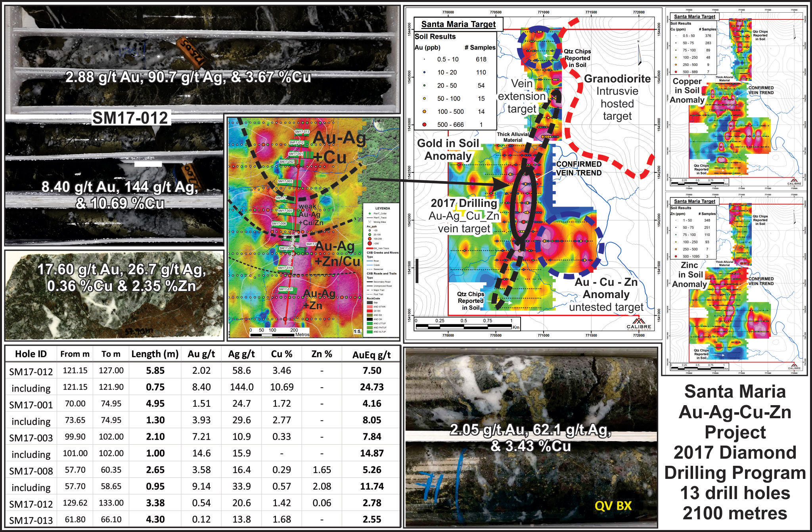Viewport: 812px width, 532px height.
Task: Click the 'Vein extension target' label
Action: pos(522,96)
